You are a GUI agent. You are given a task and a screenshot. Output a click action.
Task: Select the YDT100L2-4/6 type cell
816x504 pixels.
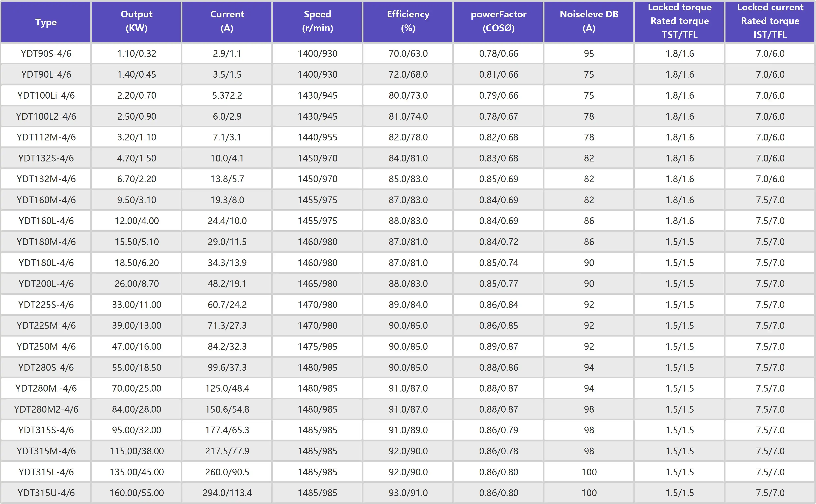pyautogui.click(x=46, y=116)
